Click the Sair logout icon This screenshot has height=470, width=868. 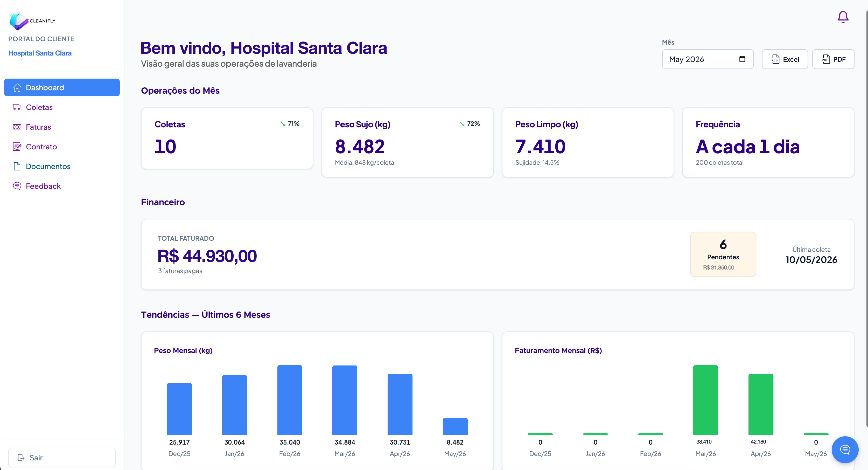coord(21,458)
